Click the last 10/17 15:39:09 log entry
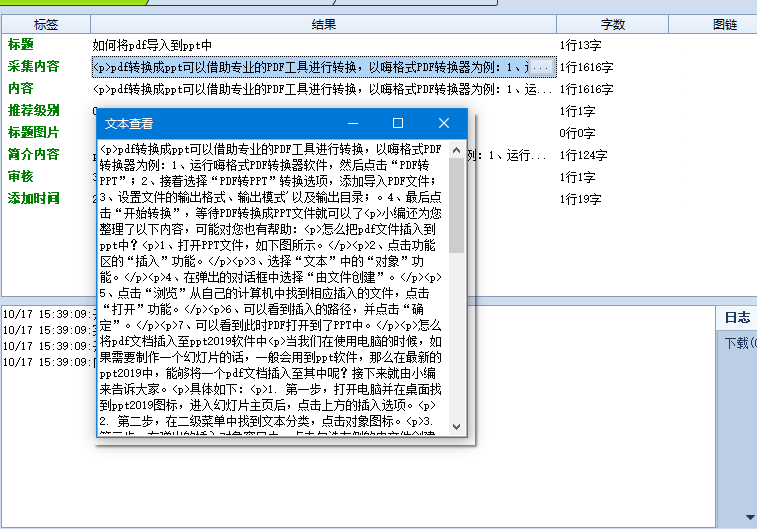 [x=49, y=362]
